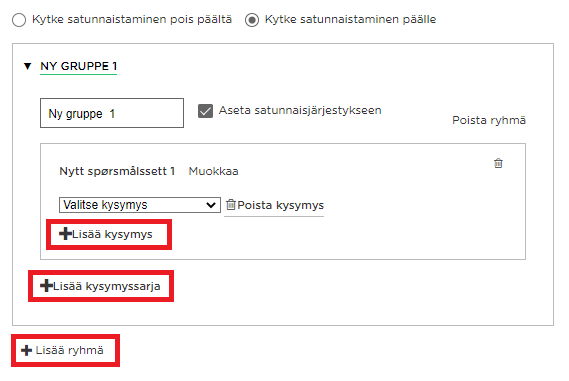Click the Lisää kysymys label

pos(112,234)
